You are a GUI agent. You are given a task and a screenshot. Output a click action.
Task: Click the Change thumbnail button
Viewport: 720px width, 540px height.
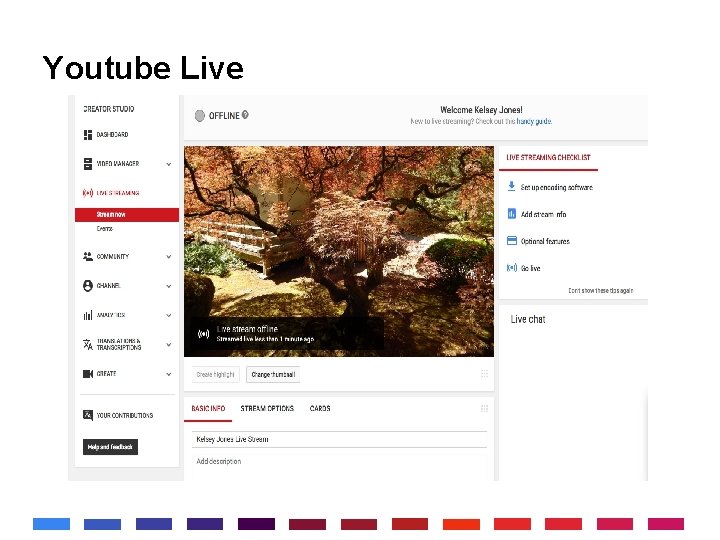click(273, 374)
